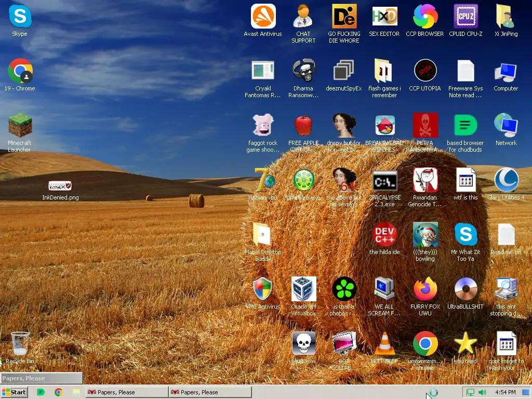
Task: Select the InkDenied.png file
Action: tap(60, 186)
